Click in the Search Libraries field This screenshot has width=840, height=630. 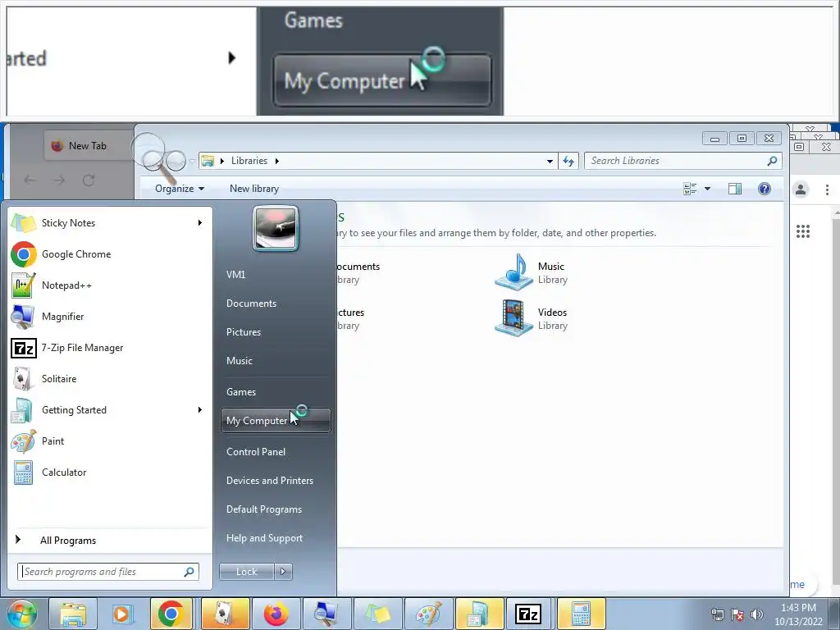point(683,161)
